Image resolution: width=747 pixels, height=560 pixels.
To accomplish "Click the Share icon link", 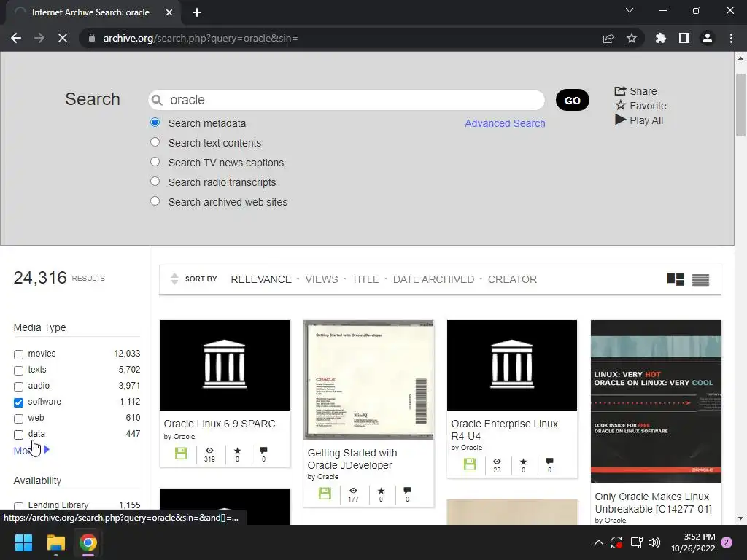I will click(x=635, y=91).
